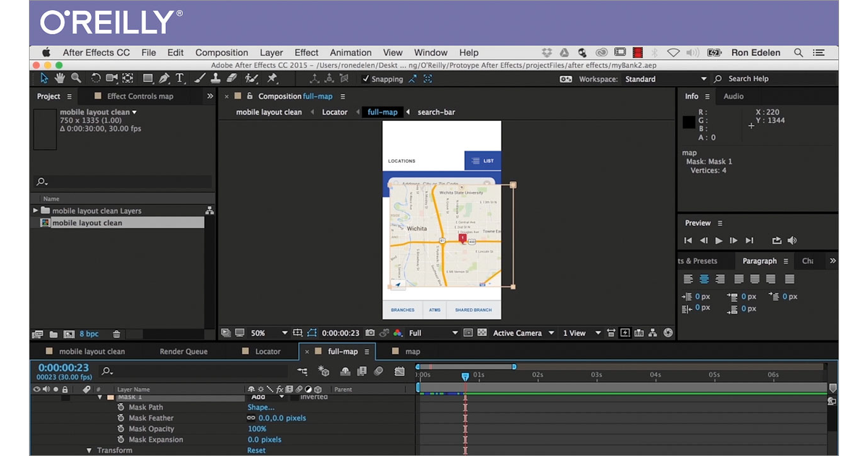Click the snapshot camera icon in viewer

(x=370, y=333)
